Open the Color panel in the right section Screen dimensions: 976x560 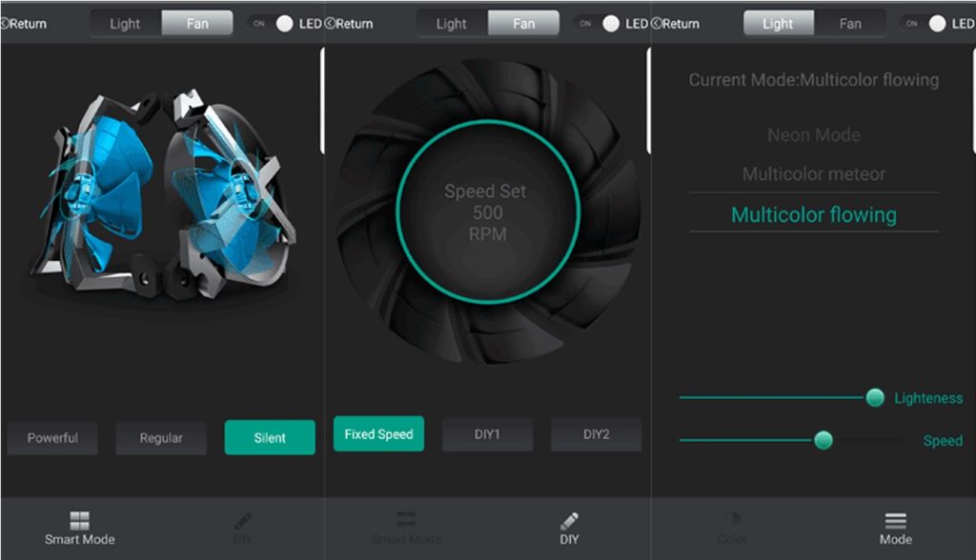click(x=732, y=528)
